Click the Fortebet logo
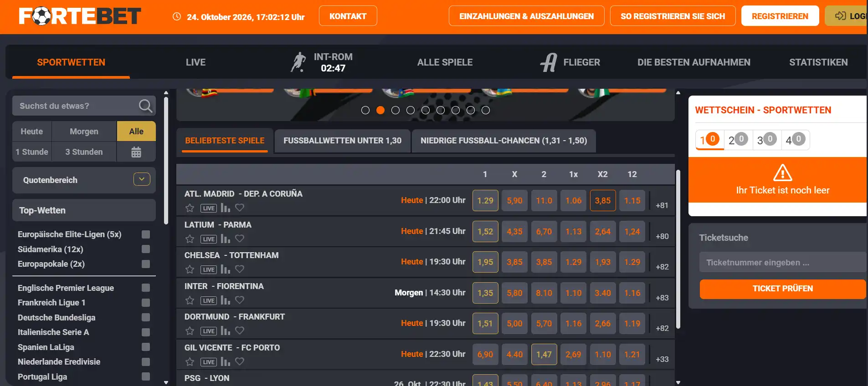This screenshot has width=868, height=386. (80, 16)
